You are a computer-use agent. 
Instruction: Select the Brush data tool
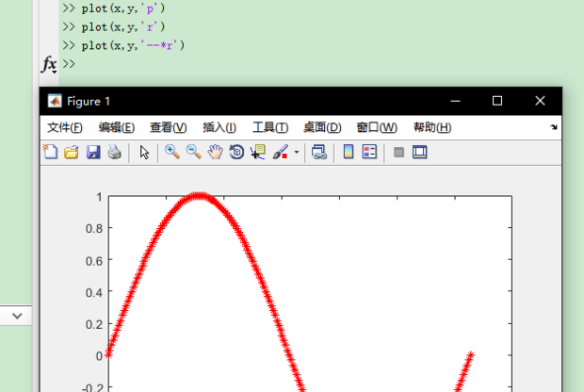281,152
